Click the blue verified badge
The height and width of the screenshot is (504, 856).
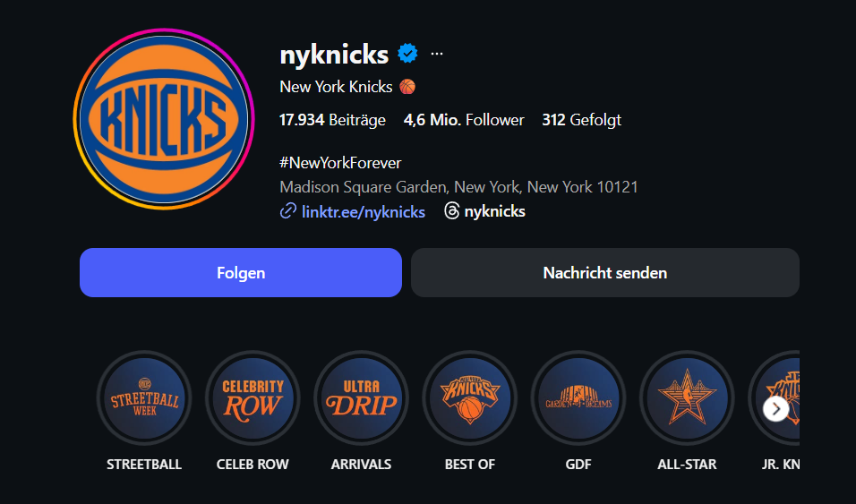(x=407, y=54)
